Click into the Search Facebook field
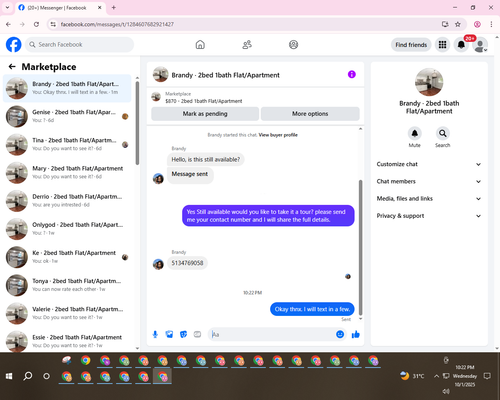This screenshot has width=500, height=400. pos(80,45)
